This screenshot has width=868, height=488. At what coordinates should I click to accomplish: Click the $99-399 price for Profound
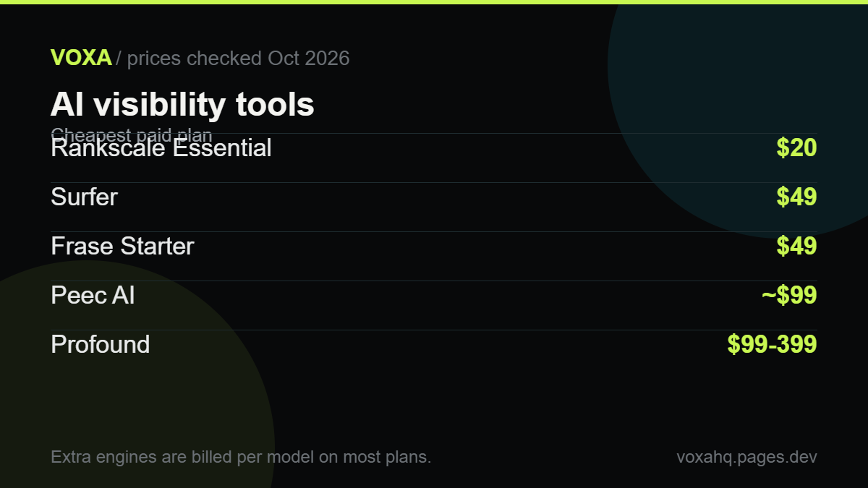772,344
